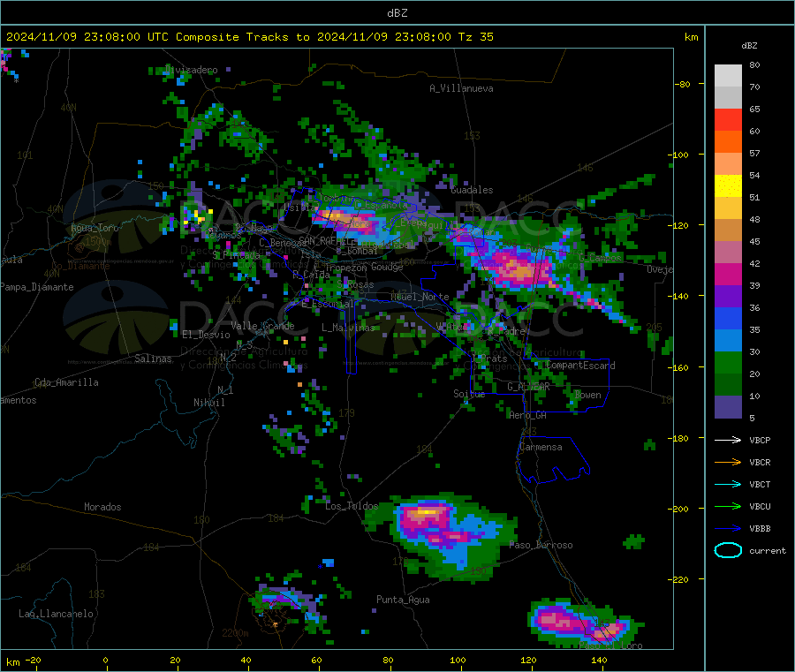Click the Bowen map label
Viewport: 795px width, 672px height.
(x=588, y=395)
